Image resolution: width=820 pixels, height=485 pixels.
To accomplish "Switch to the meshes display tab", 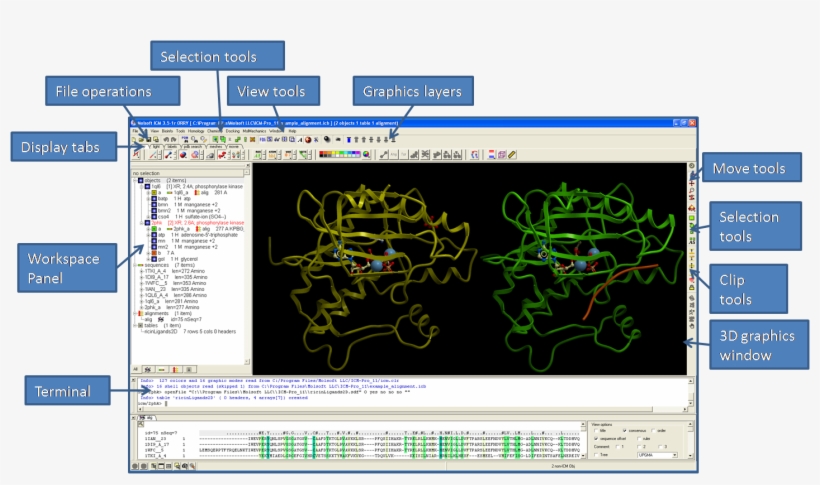I will [x=215, y=147].
